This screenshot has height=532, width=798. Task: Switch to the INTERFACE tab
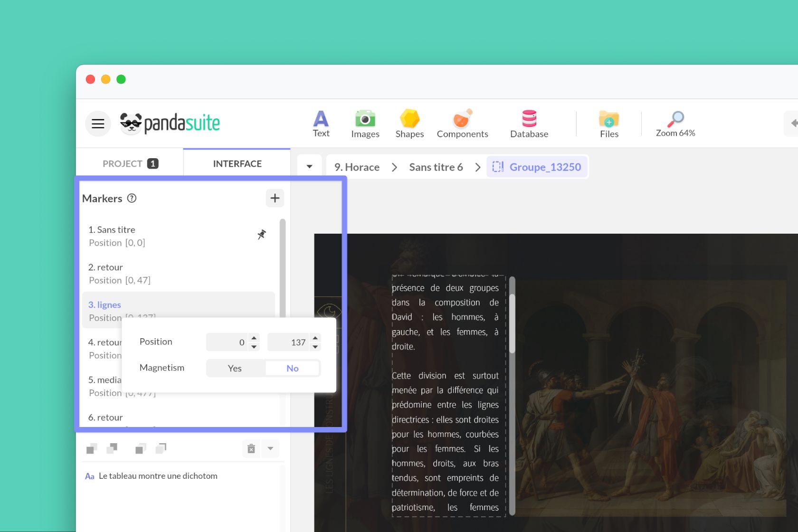tap(237, 163)
